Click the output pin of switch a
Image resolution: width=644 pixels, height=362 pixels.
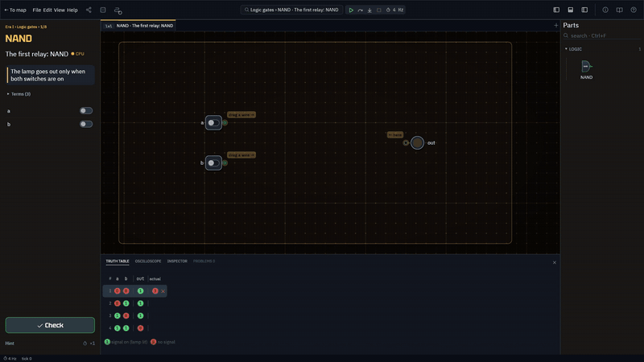pos(225,123)
